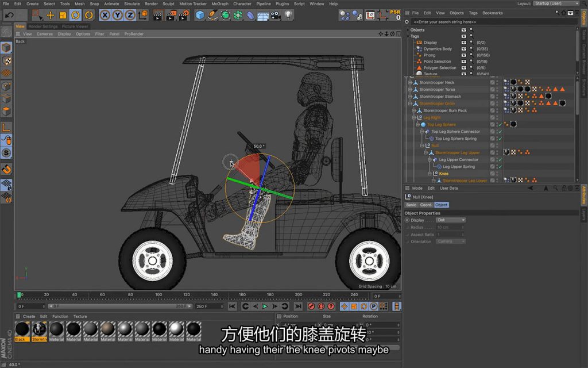Toggle the X axis lock

click(x=105, y=16)
